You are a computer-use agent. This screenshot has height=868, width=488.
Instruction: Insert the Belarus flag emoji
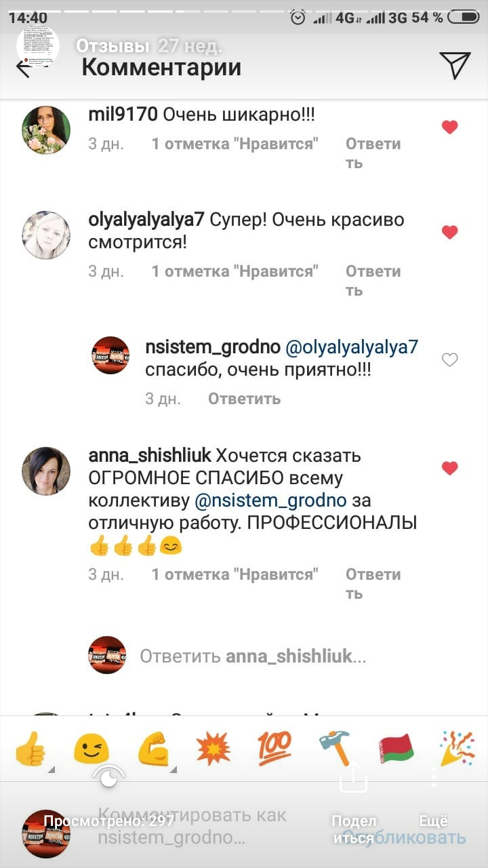[396, 749]
